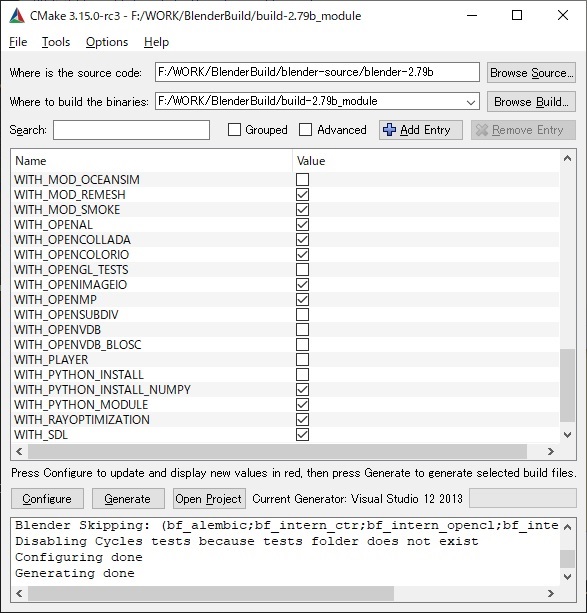This screenshot has height=613, width=587.
Task: Open the Options menu
Action: coord(107,42)
